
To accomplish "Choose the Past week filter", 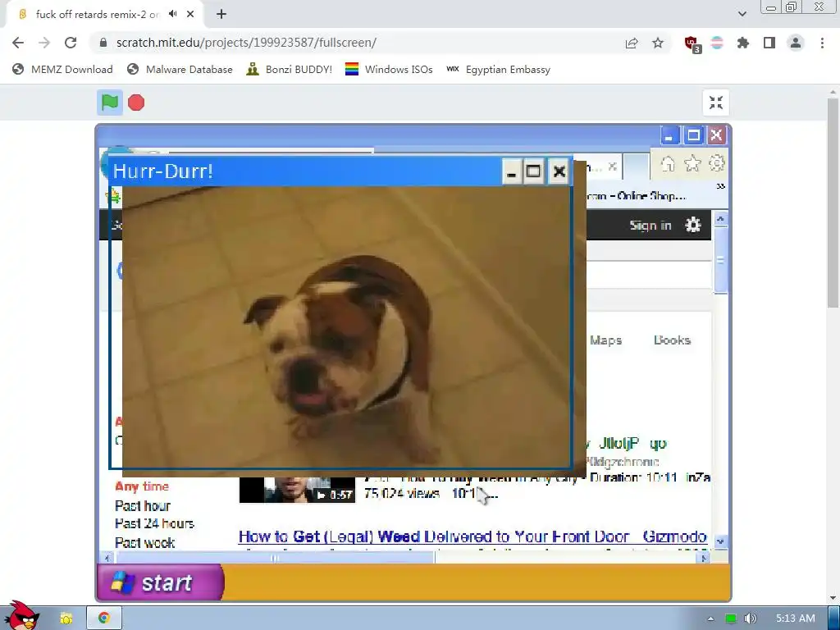I will tap(144, 543).
